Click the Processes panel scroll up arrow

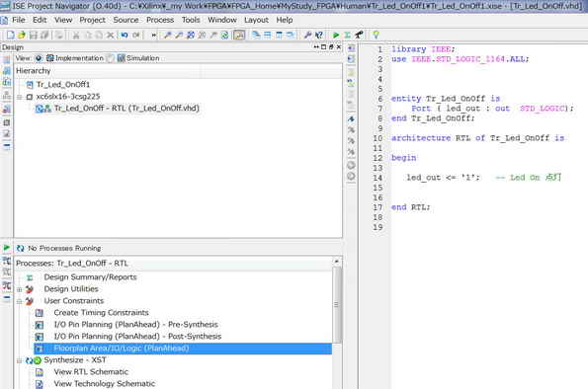[x=337, y=262]
